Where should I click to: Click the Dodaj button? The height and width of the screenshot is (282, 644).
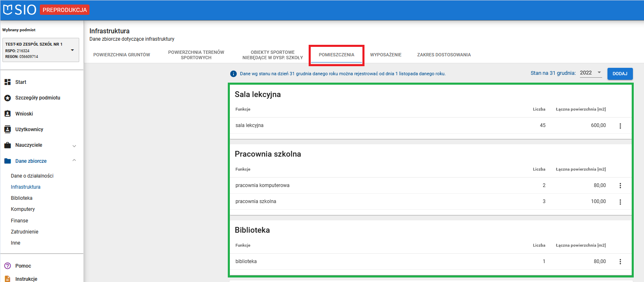620,74
